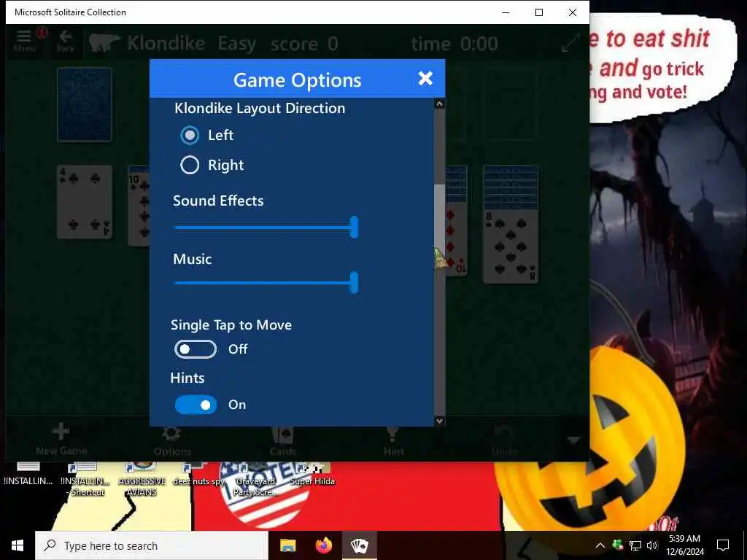
Task: Click the Game Options scroll down arrow
Action: tap(439, 421)
